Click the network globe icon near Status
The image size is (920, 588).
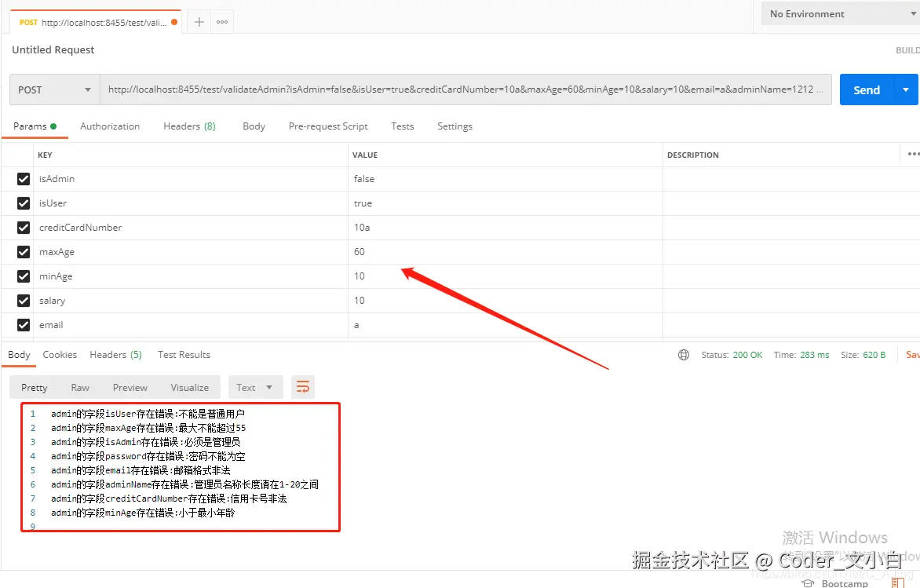click(x=684, y=354)
